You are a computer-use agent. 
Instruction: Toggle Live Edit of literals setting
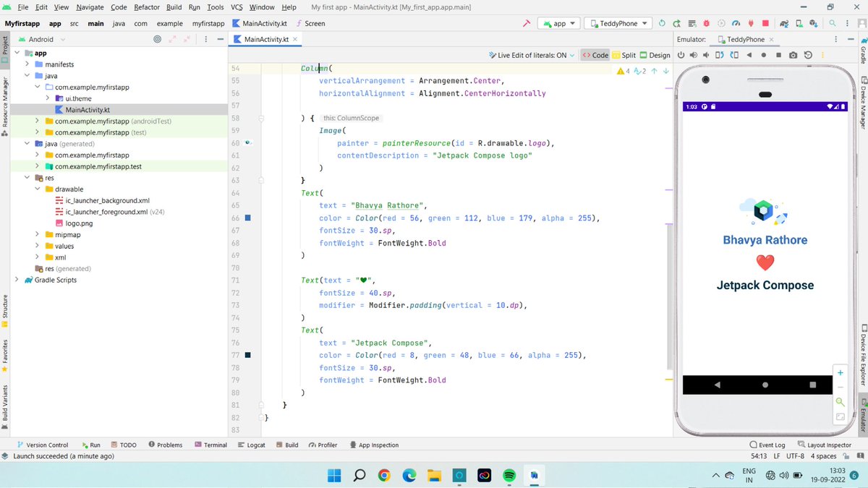click(532, 55)
